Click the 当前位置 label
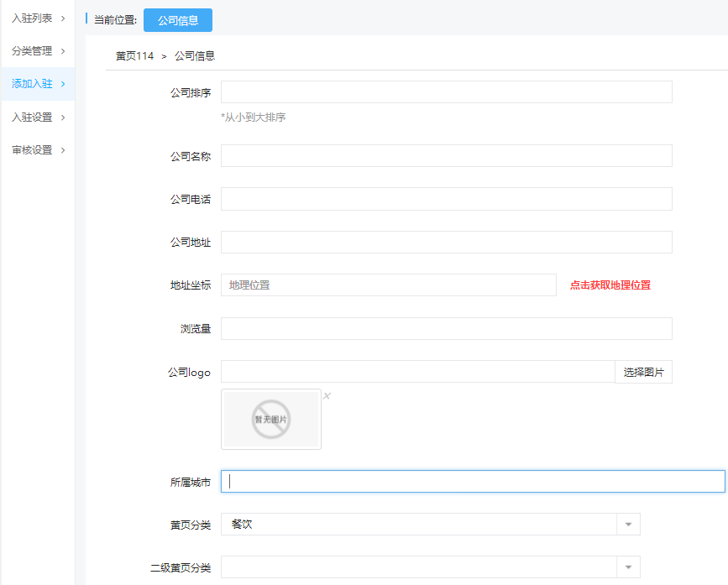 116,20
